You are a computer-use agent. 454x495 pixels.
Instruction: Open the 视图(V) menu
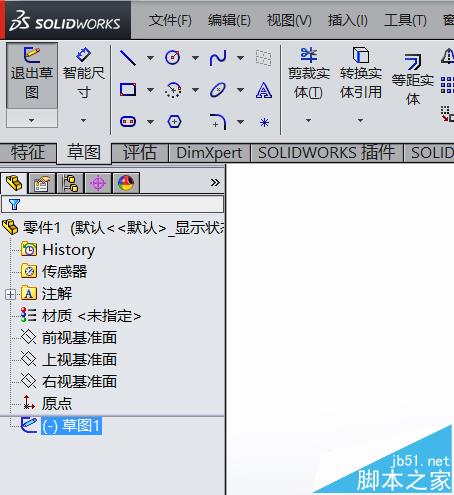point(289,21)
